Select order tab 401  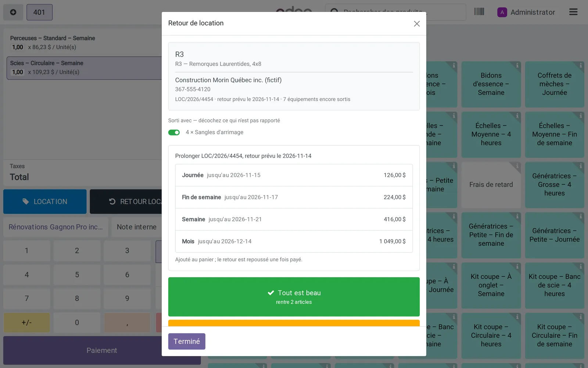(39, 12)
